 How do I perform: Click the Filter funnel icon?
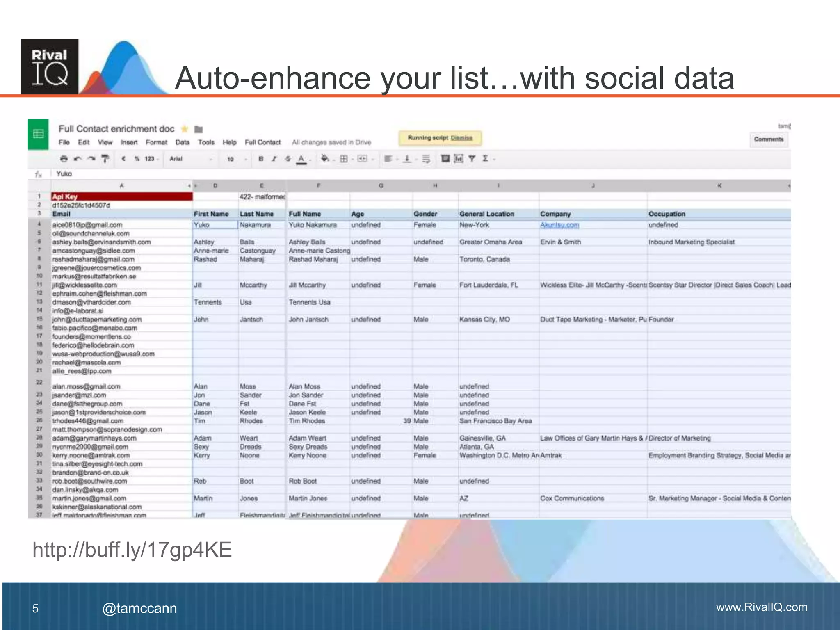[x=472, y=158]
